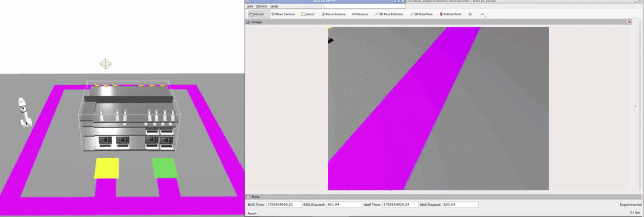Open the Help menu
This screenshot has width=644, height=217.
[274, 6]
